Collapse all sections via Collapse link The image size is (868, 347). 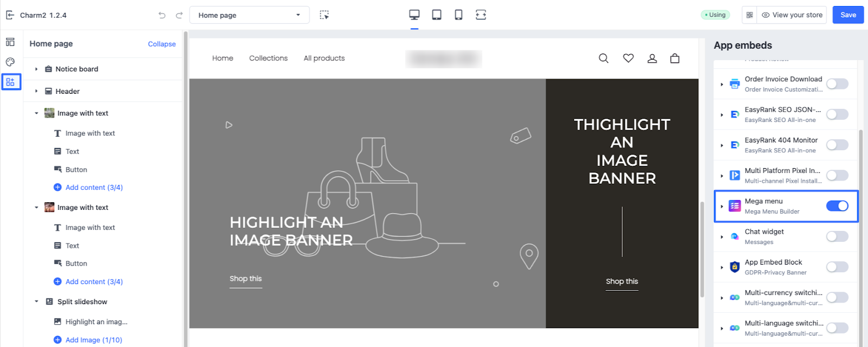click(162, 44)
